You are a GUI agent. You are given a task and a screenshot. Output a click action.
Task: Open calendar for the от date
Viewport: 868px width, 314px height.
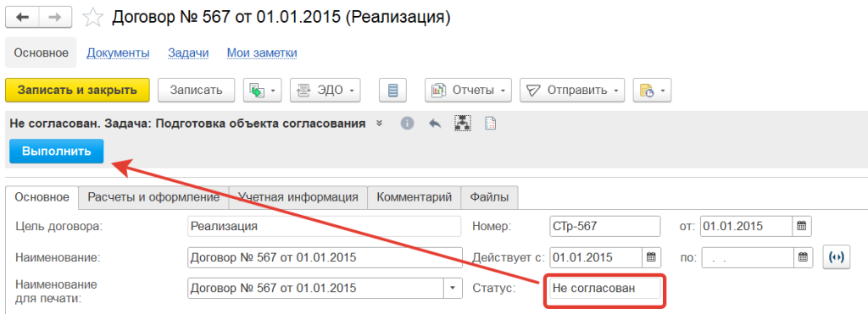click(801, 226)
